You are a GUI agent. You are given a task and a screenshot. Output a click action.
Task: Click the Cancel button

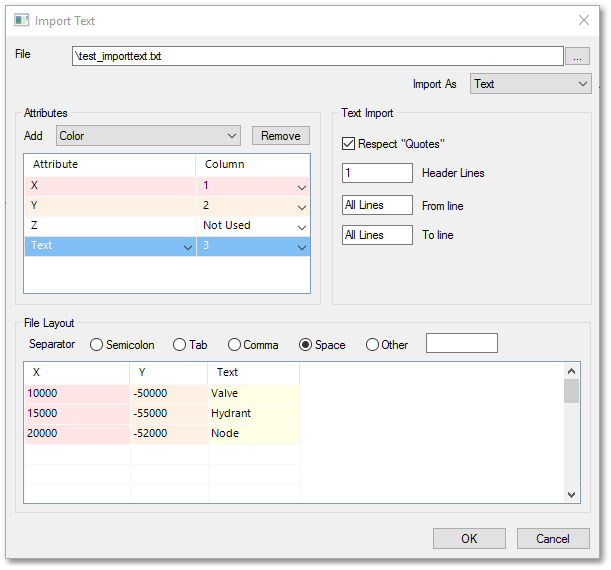click(x=553, y=538)
